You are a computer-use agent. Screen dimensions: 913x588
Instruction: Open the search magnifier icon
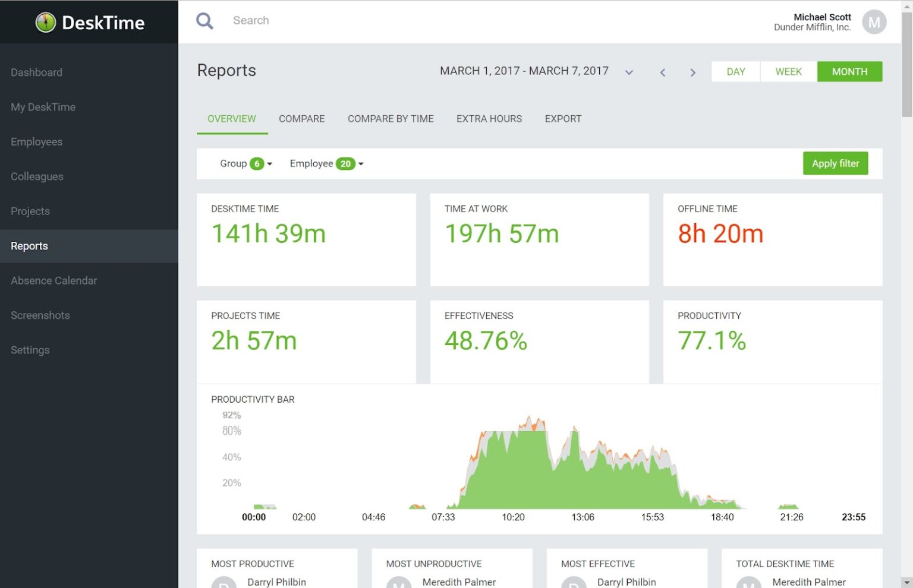pos(204,20)
